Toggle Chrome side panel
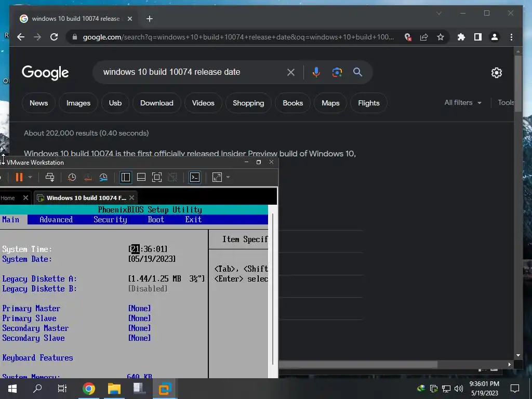 click(x=478, y=37)
